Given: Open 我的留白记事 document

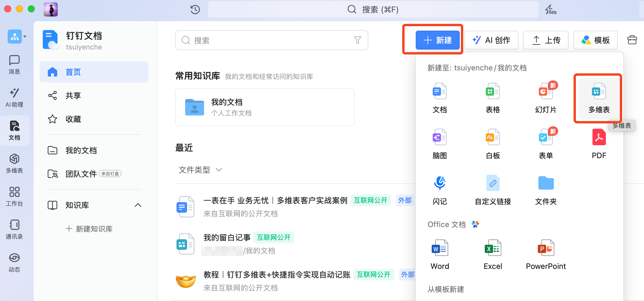Looking at the screenshot, I should pos(227,237).
